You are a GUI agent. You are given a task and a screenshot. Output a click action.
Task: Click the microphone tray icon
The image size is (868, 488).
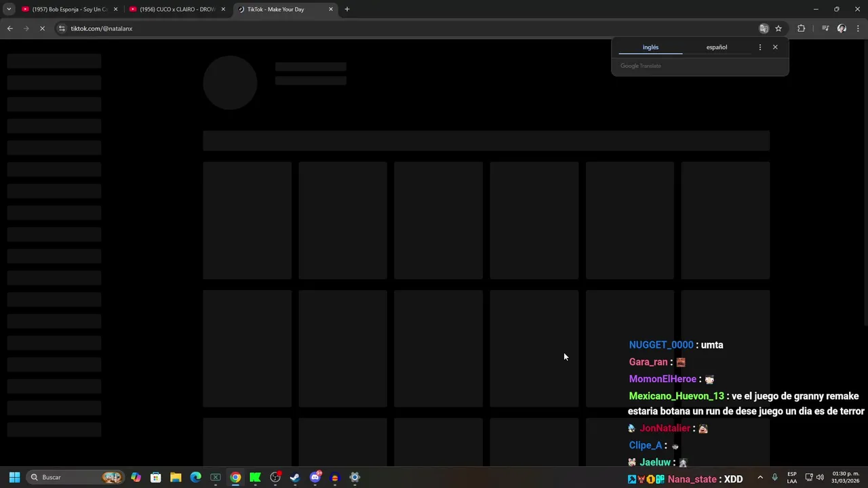coord(775,477)
